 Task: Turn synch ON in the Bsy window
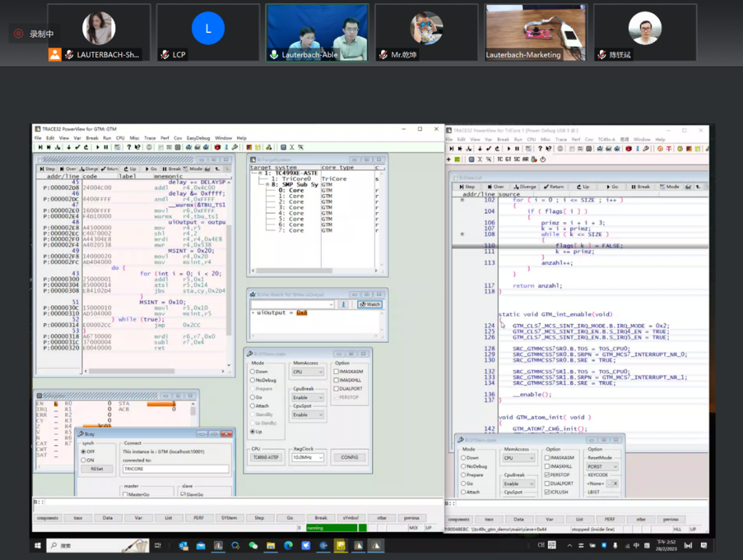[x=83, y=460]
